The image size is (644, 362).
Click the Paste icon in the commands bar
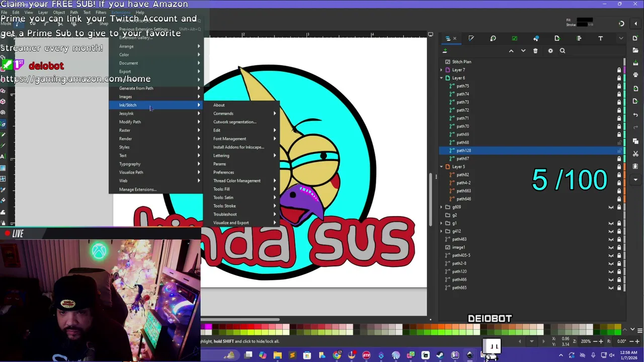[635, 166]
